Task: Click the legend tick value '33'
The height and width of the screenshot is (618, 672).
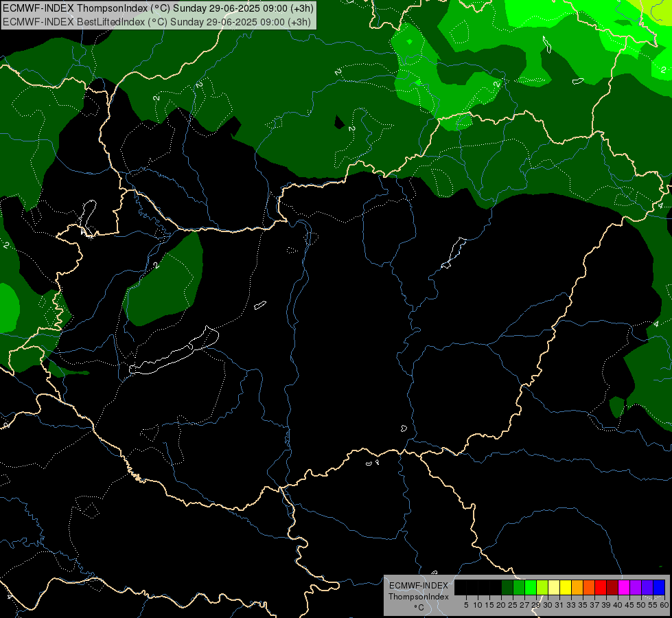Action: (x=571, y=605)
